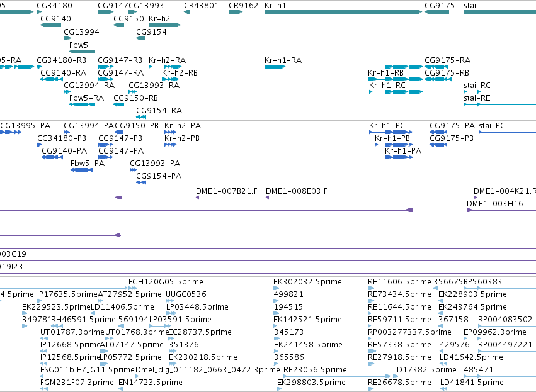Click the CG9154 gene label
Screen dimensions: 536x392
pyautogui.click(x=151, y=31)
